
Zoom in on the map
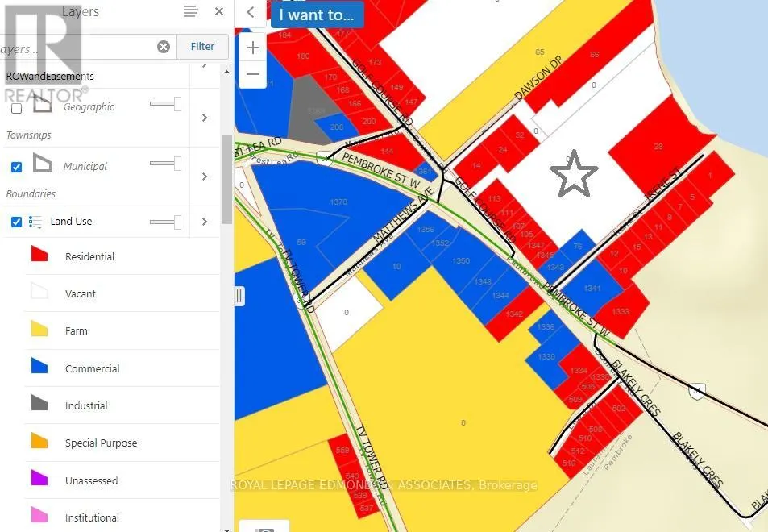pos(253,48)
